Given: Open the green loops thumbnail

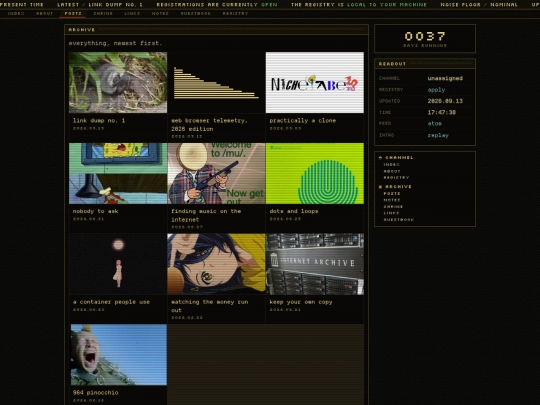Looking at the screenshot, I should 314,173.
